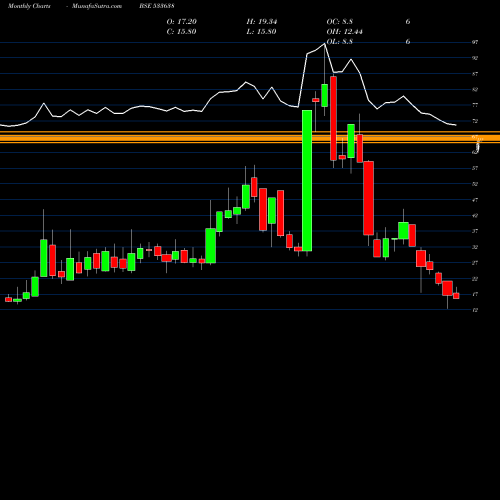Click the 27 price axis label

pyautogui.click(x=475, y=263)
